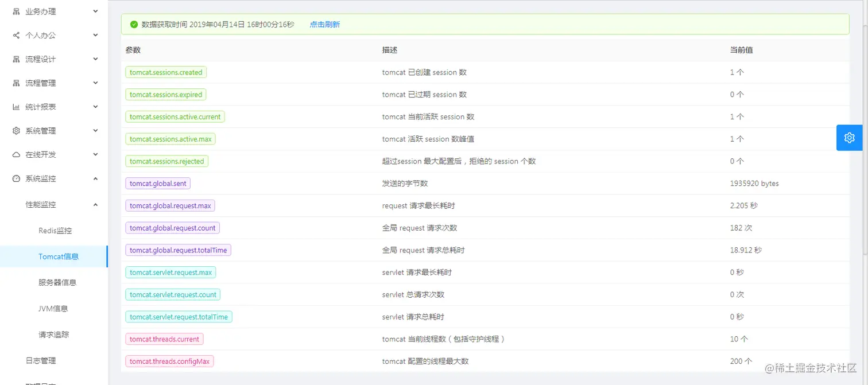Image resolution: width=868 pixels, height=385 pixels.
Task: Click the 流程管理 sidebar icon
Action: [15, 83]
